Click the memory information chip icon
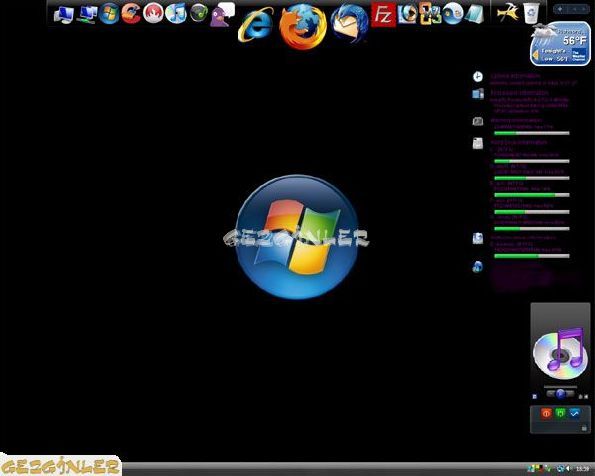Image resolution: width=595 pixels, height=476 pixels. [x=478, y=121]
